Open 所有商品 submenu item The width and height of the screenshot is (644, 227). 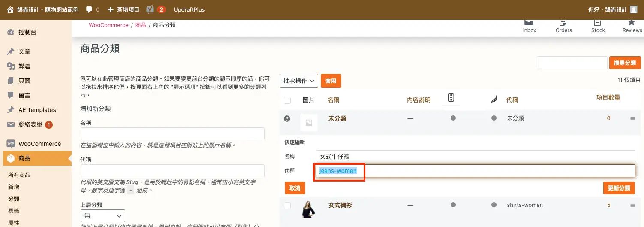pos(19,175)
